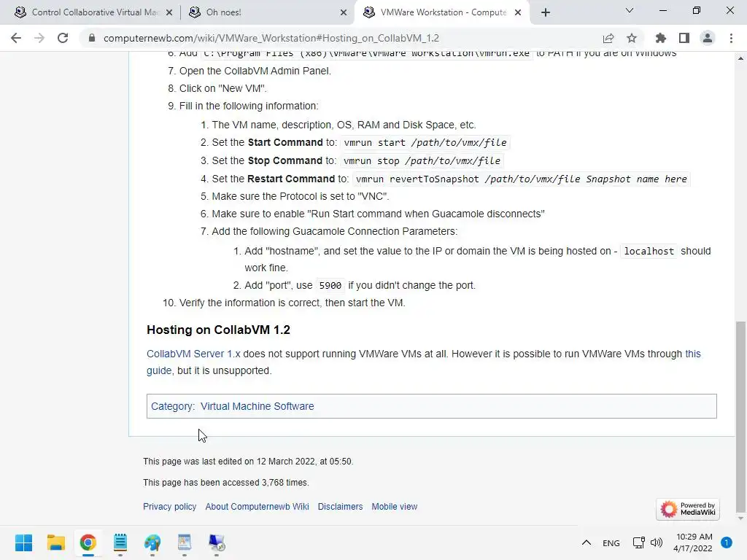Open About Computernewb Wiki link
The image size is (747, 560).
point(258,507)
